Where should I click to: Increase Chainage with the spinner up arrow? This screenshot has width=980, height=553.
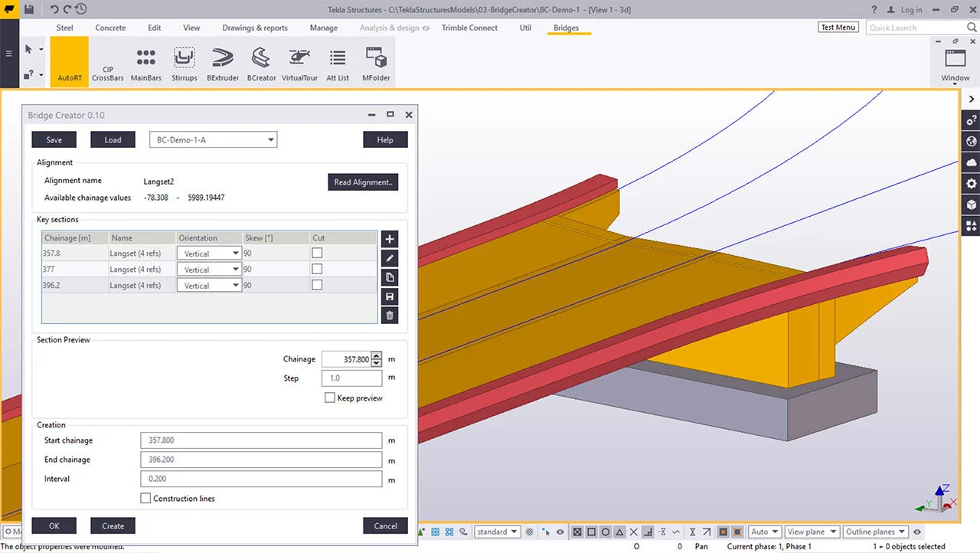click(x=376, y=355)
